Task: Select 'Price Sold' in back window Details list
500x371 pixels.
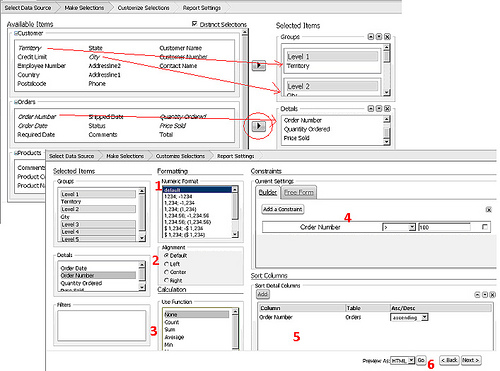Action: click(297, 138)
